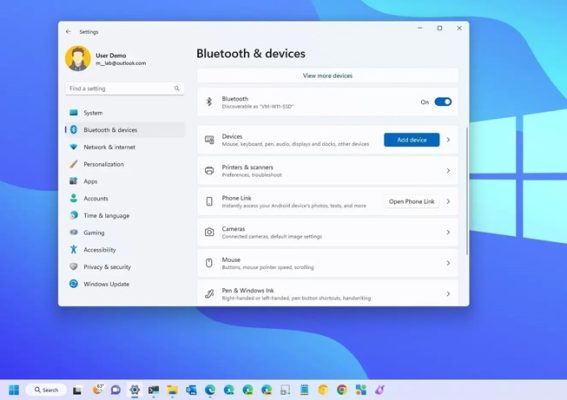This screenshot has width=567, height=400.
Task: Navigate to Privacy & security
Action: tap(125, 267)
